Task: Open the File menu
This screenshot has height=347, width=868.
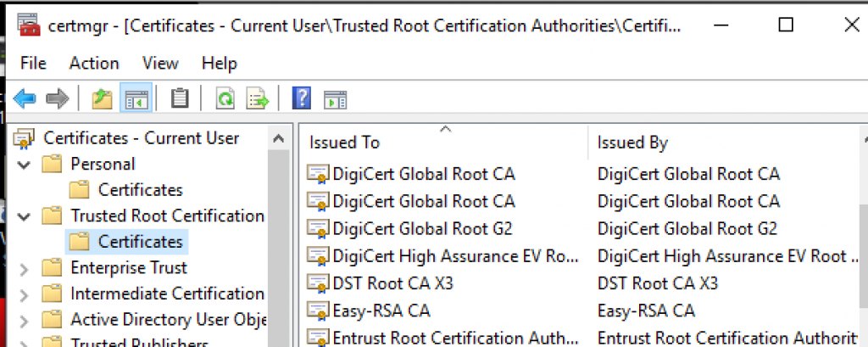Action: click(33, 63)
